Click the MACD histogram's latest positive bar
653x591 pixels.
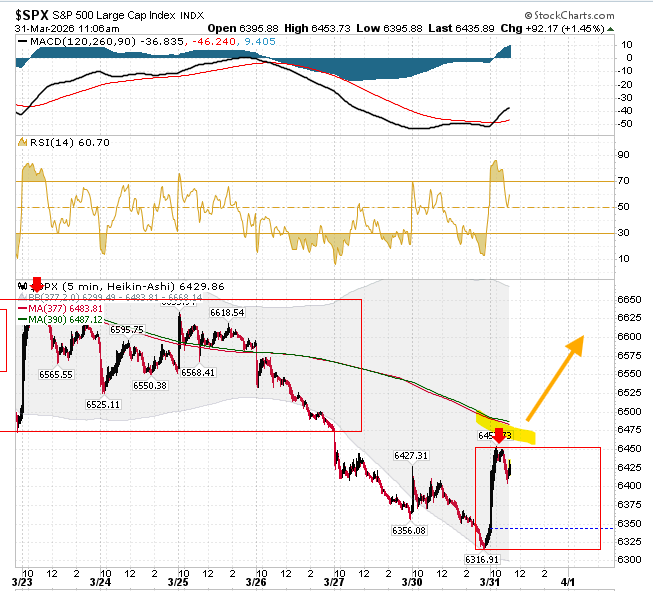click(508, 52)
